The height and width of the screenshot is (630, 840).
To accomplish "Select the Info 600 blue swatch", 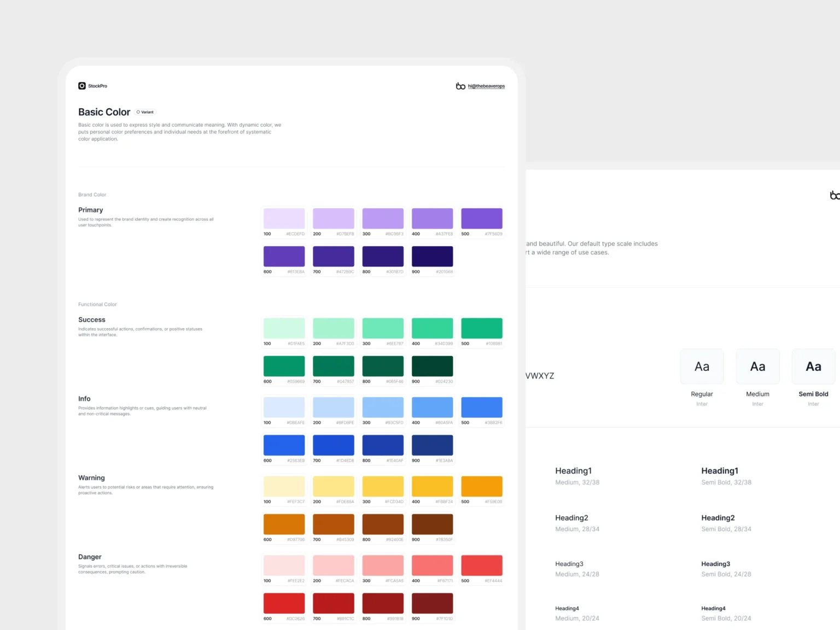I will click(x=284, y=445).
